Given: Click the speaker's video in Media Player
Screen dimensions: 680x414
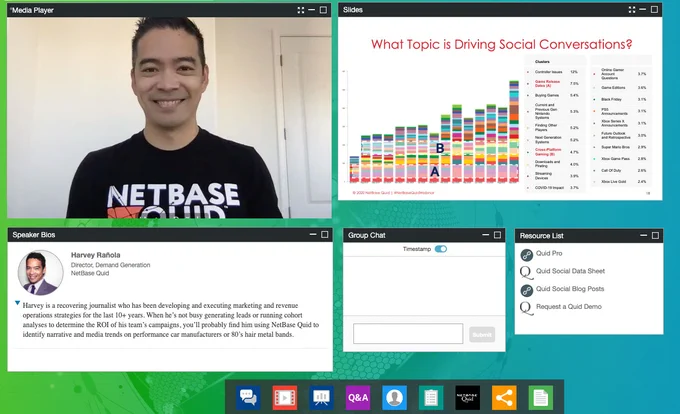Looking at the screenshot, I should (170, 117).
